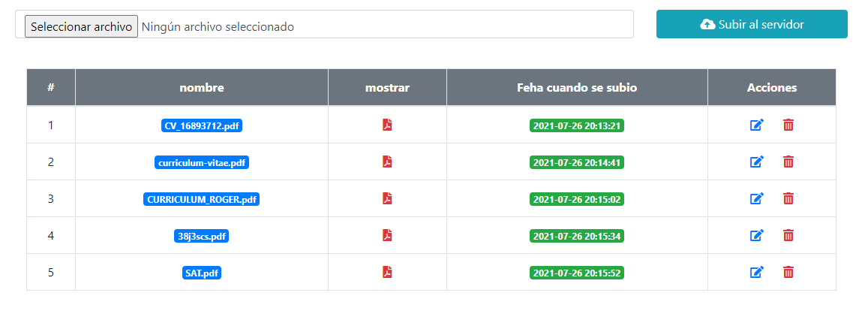Click the SAT.pdf file name badge

202,273
